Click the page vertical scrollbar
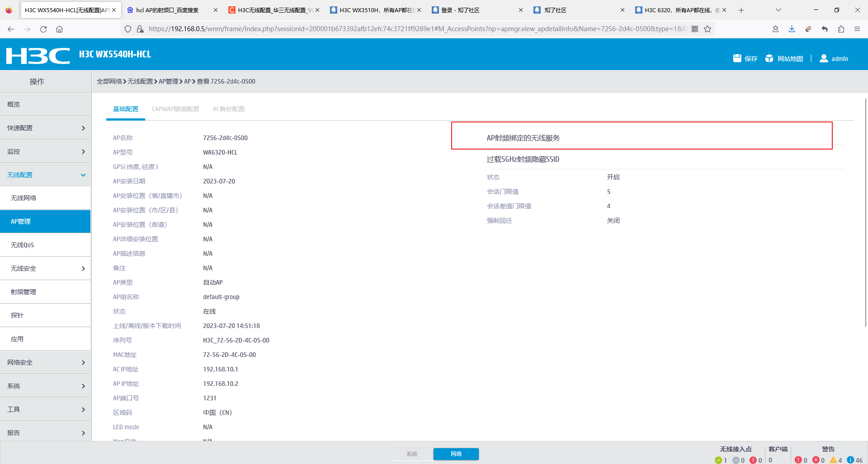 click(866, 212)
